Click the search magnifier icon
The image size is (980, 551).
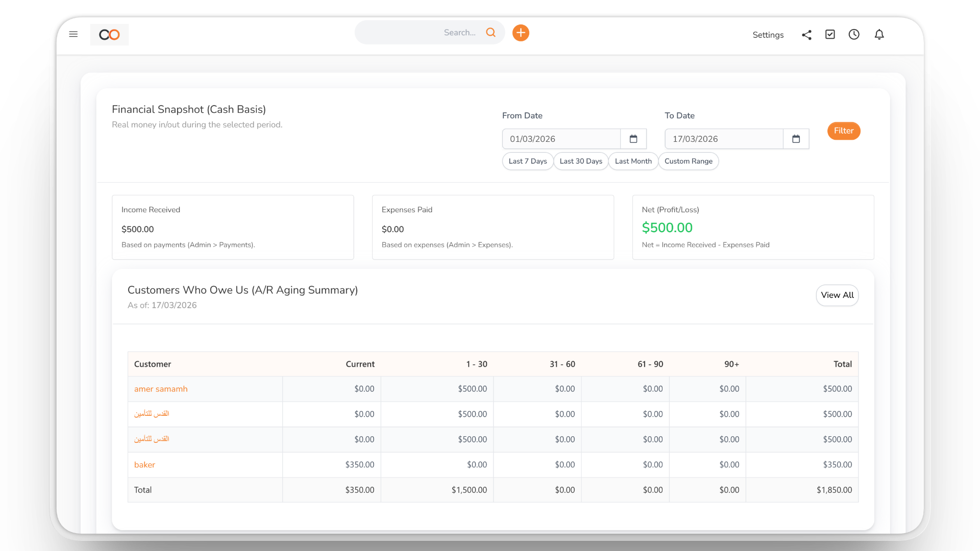click(x=491, y=32)
